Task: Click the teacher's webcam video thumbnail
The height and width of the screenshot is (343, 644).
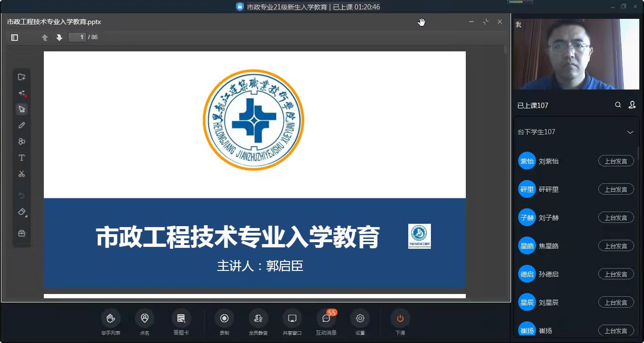Action: pyautogui.click(x=577, y=54)
